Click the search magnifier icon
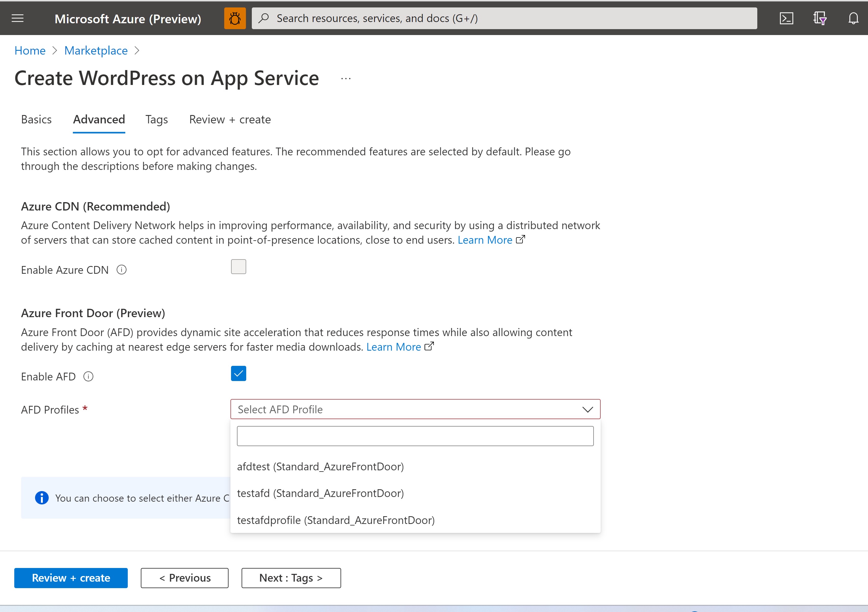Image resolution: width=868 pixels, height=612 pixels. click(264, 18)
